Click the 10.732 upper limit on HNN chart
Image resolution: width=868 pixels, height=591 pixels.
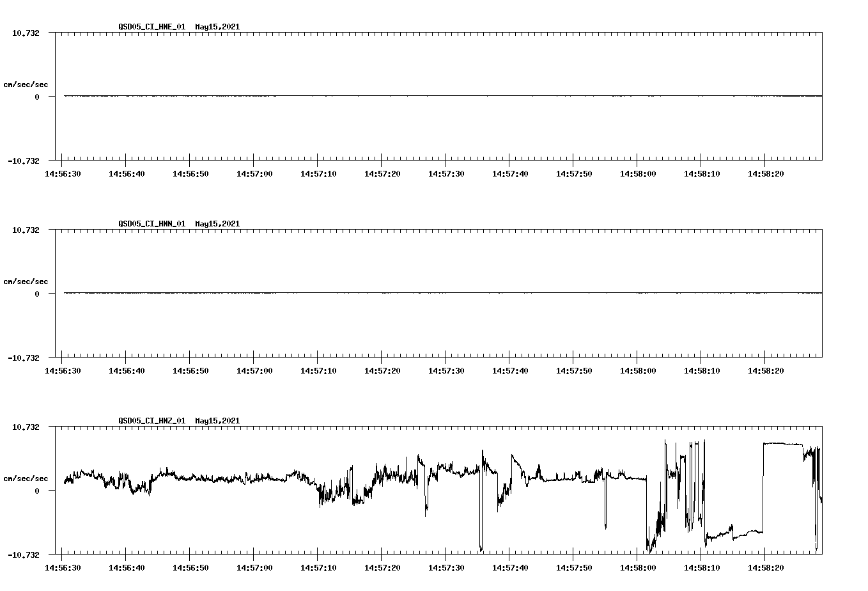point(26,230)
